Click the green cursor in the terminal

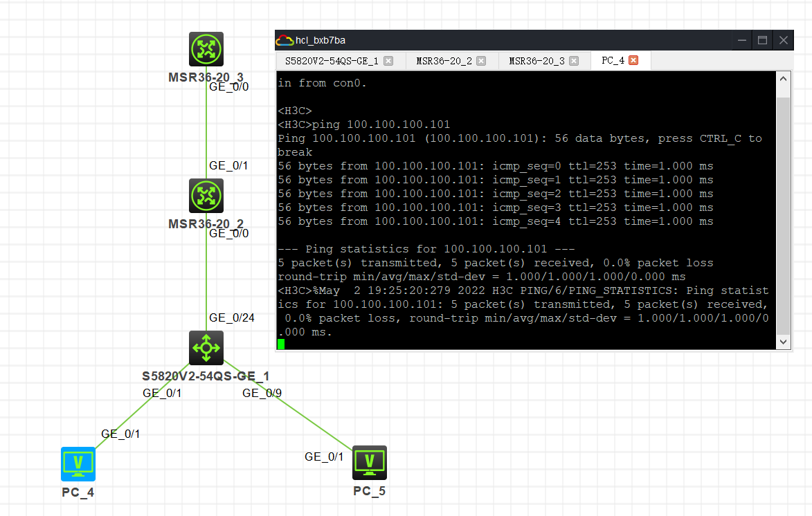tap(281, 344)
